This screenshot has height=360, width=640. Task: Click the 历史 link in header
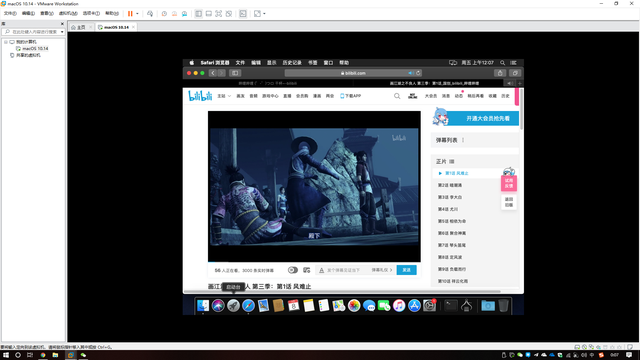(505, 96)
